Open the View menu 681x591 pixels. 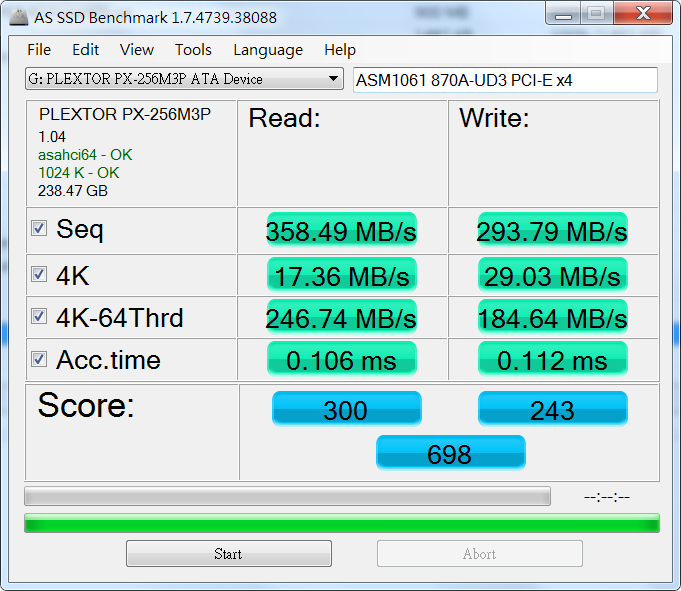(137, 50)
